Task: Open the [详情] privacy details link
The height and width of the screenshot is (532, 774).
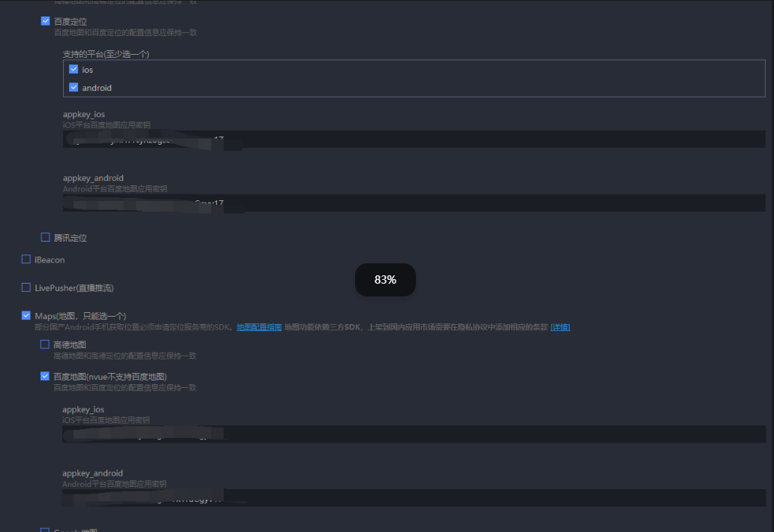Action: tap(560, 326)
